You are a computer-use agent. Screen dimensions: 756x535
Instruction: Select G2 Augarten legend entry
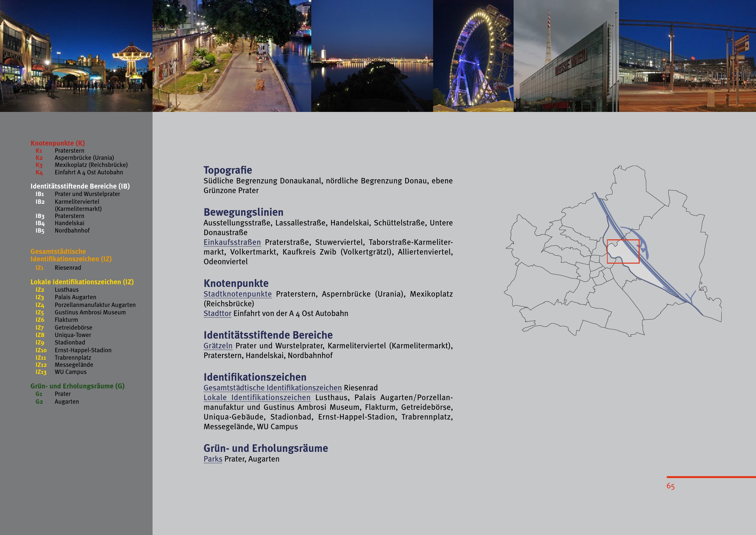[66, 402]
